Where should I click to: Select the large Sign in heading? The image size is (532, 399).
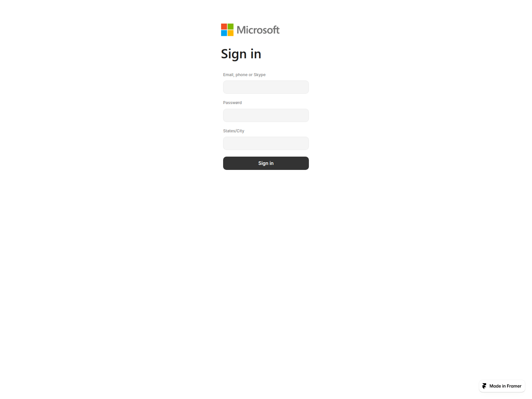(x=241, y=54)
